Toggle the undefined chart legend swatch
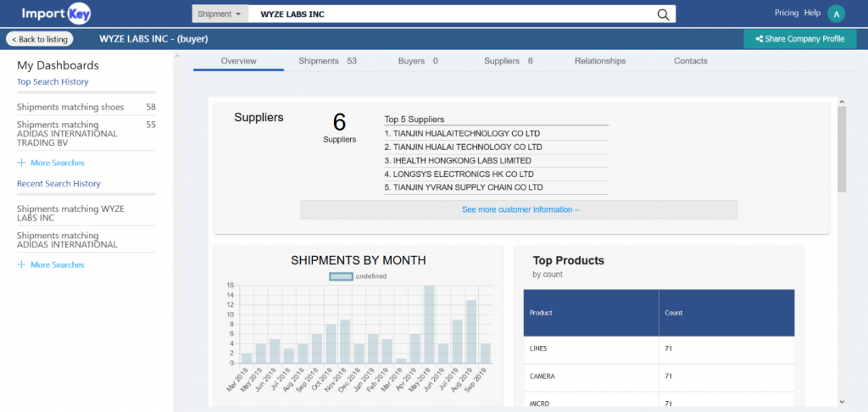868x412 pixels. point(341,276)
